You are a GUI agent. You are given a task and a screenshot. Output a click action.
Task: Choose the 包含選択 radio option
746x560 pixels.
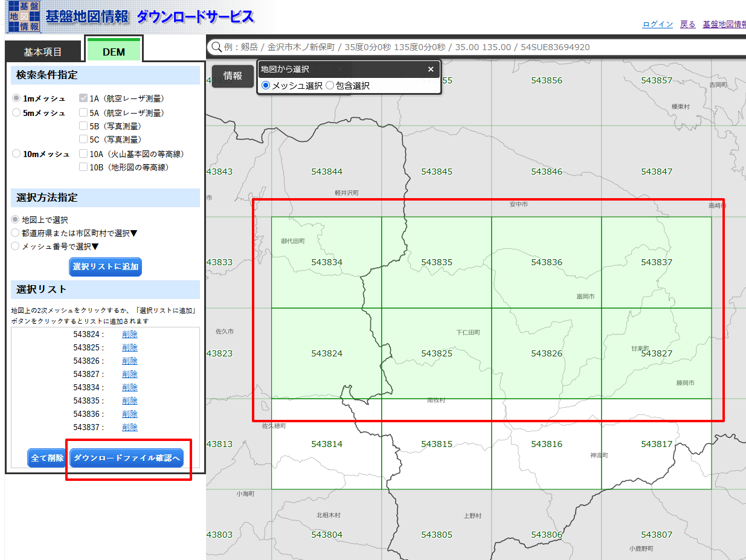click(x=330, y=86)
